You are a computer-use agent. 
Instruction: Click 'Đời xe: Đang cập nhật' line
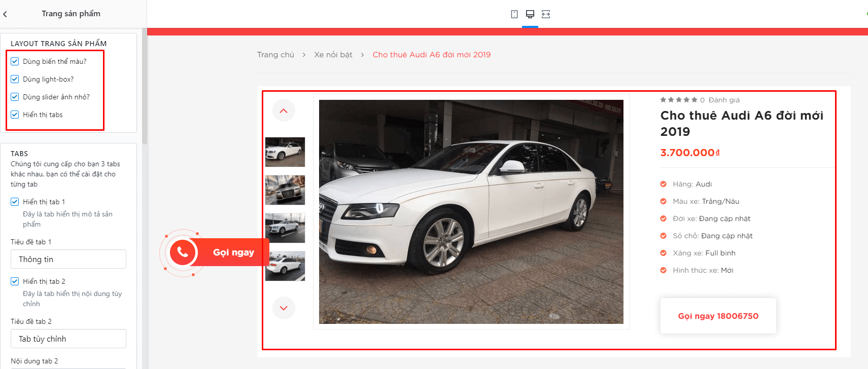tap(711, 218)
